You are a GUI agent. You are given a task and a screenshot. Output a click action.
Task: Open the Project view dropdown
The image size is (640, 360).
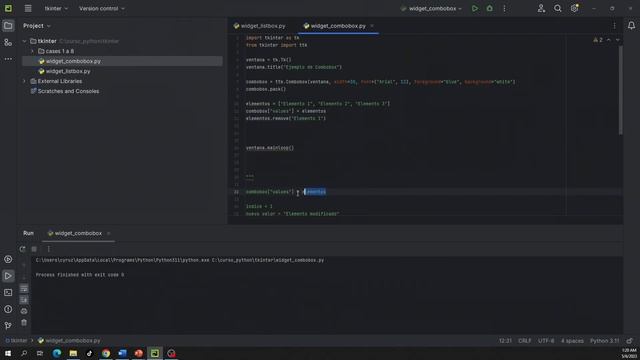pyautogui.click(x=37, y=26)
